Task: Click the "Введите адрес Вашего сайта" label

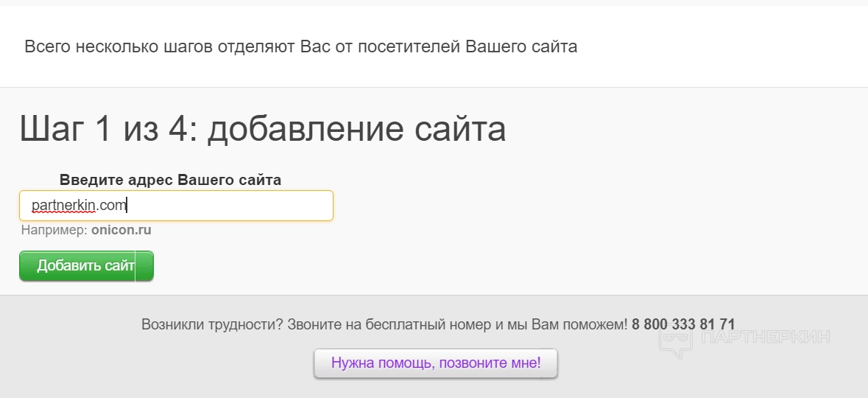Action: tap(170, 180)
